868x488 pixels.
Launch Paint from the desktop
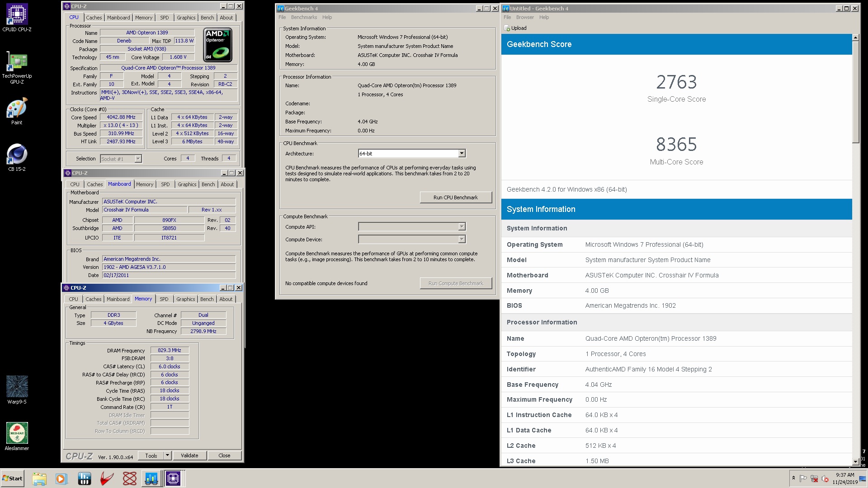(17, 111)
